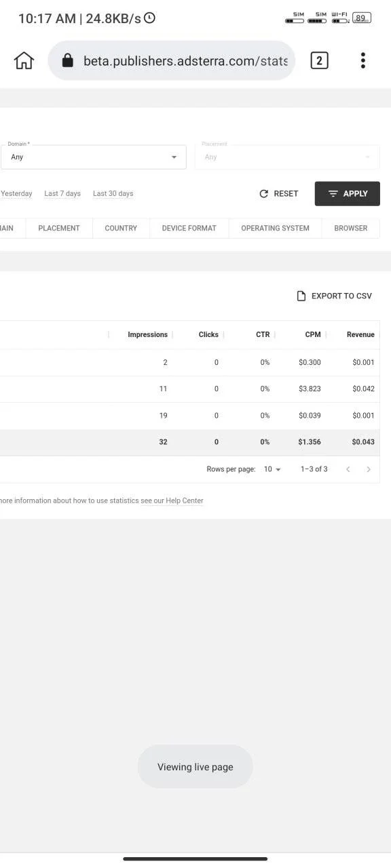Viewport: 391px width, 868px height.
Task: Tap the browser home icon
Action: coord(24,60)
